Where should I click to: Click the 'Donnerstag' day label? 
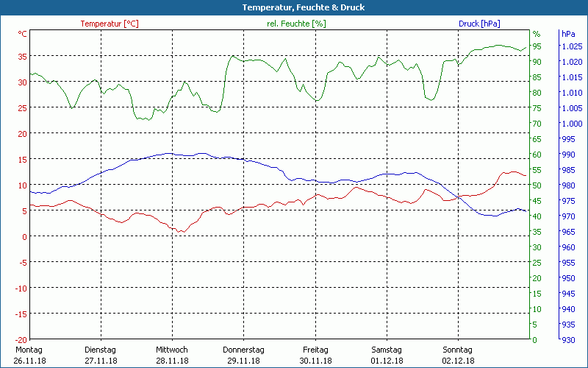click(x=243, y=350)
